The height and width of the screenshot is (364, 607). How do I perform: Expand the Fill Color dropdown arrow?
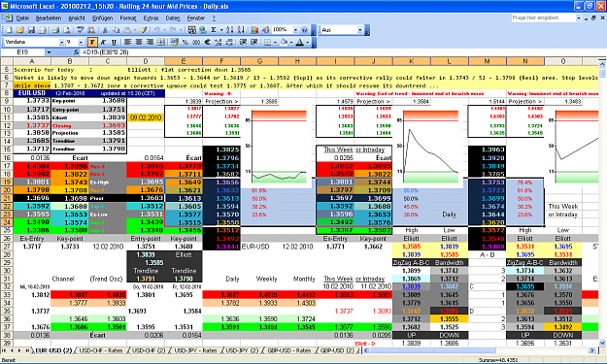click(x=291, y=42)
